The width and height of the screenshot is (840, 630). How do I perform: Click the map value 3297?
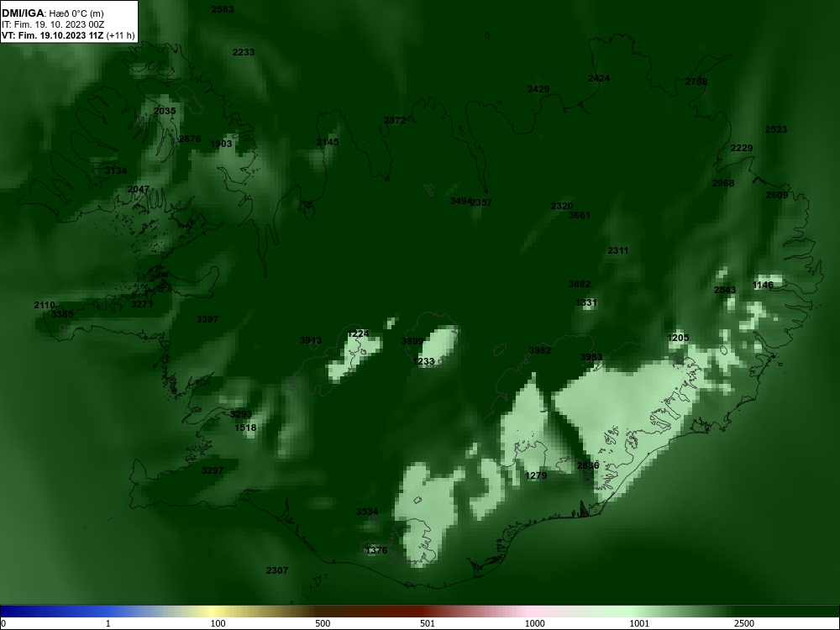[x=213, y=470]
